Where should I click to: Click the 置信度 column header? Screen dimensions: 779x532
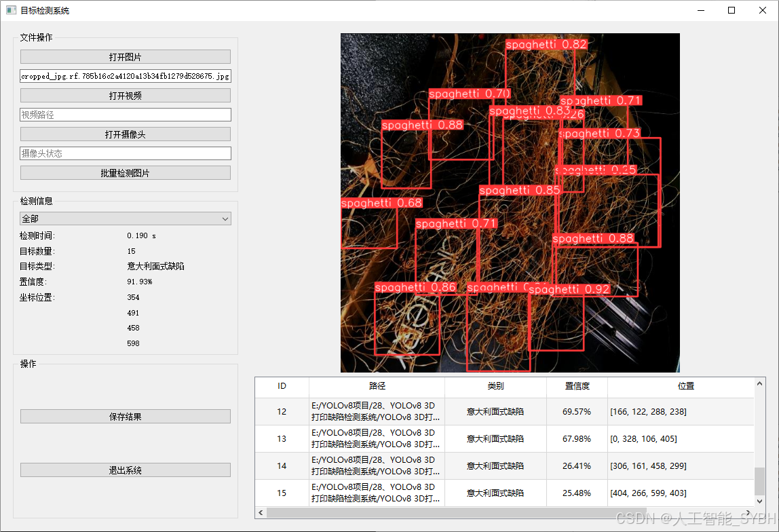click(577, 386)
